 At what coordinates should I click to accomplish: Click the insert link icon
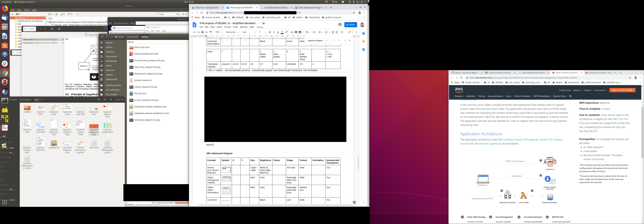(292, 32)
